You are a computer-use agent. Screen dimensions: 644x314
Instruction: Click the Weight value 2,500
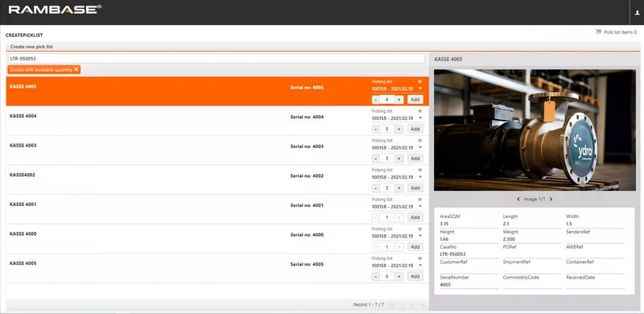click(509, 239)
